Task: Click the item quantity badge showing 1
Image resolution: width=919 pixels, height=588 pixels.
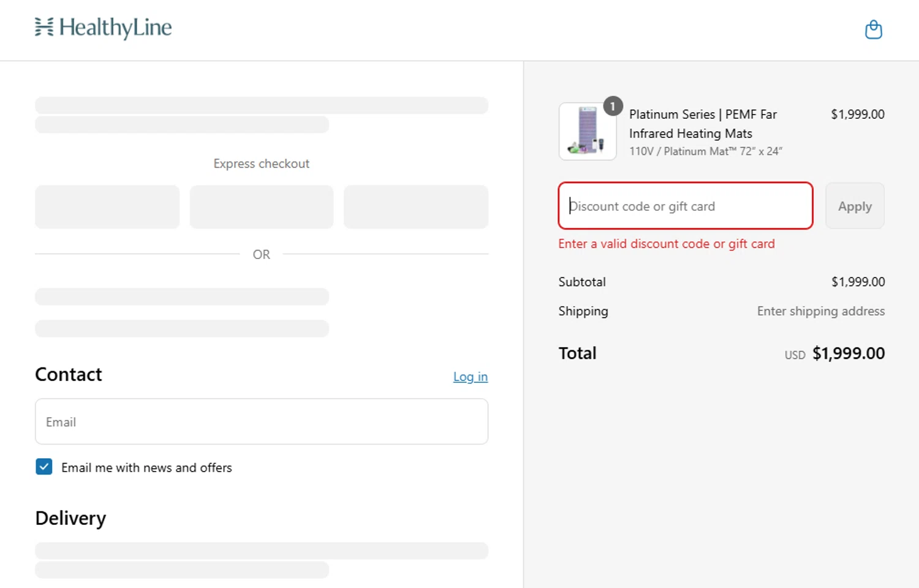Action: coord(613,106)
